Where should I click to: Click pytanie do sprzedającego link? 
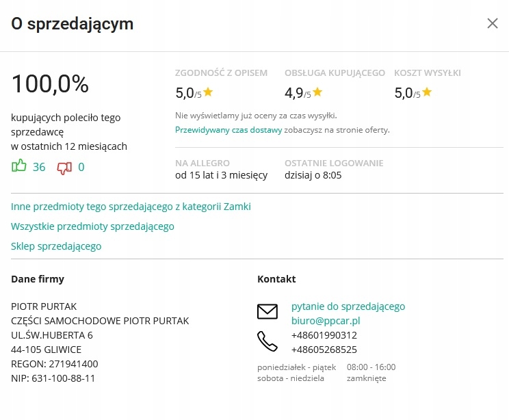point(348,306)
